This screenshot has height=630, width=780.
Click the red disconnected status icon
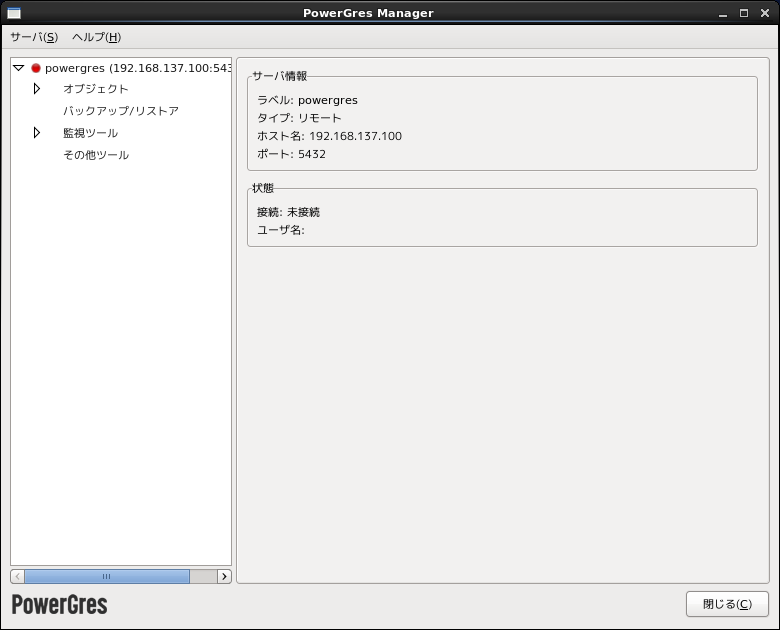36,68
